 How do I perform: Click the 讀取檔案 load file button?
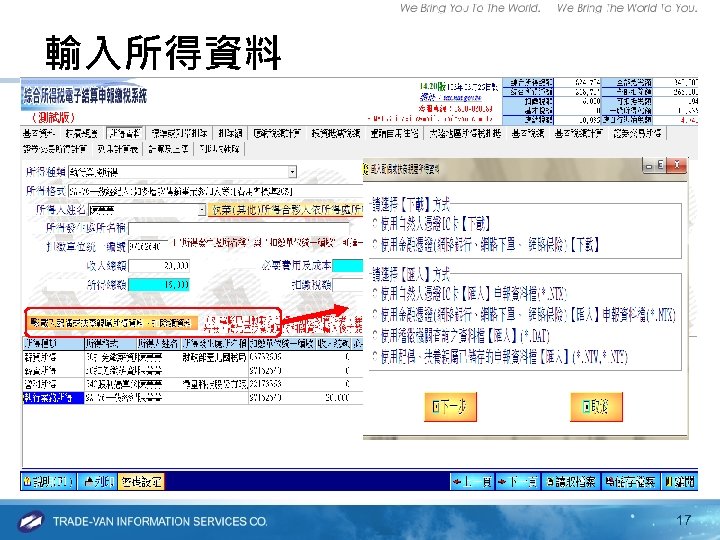(x=570, y=482)
